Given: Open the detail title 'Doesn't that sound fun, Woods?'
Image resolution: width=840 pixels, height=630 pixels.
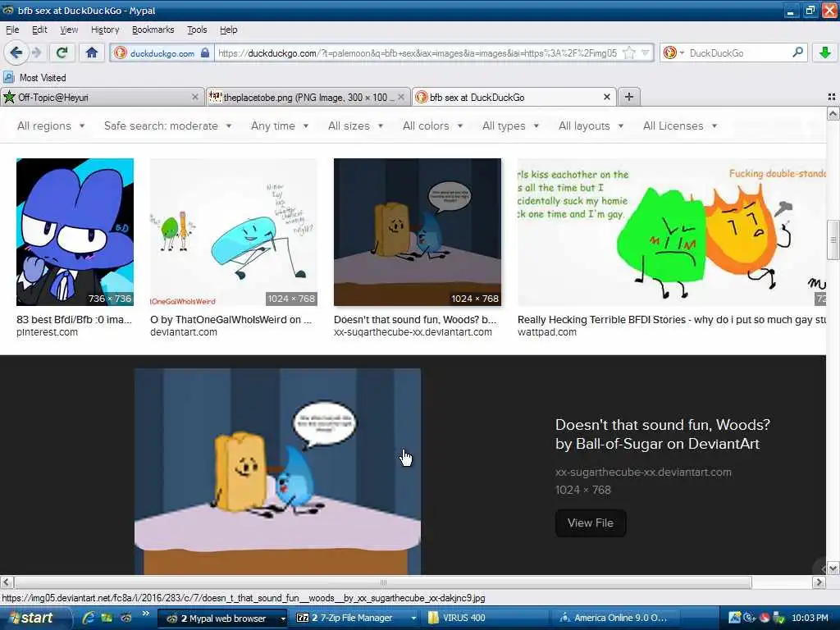Looking at the screenshot, I should 663,435.
